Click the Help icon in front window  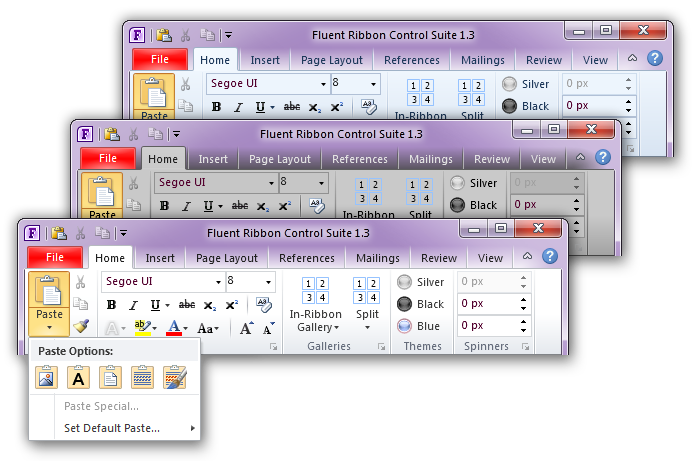pos(550,256)
